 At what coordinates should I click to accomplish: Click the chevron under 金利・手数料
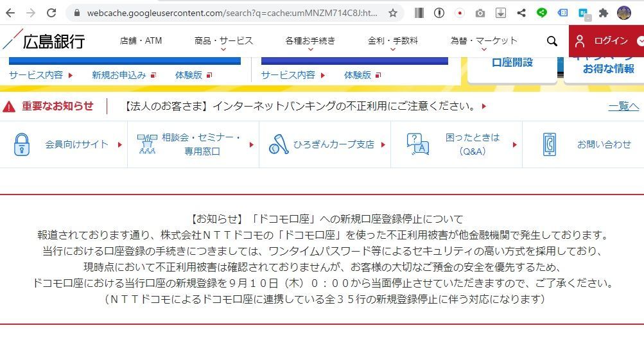coord(393,49)
